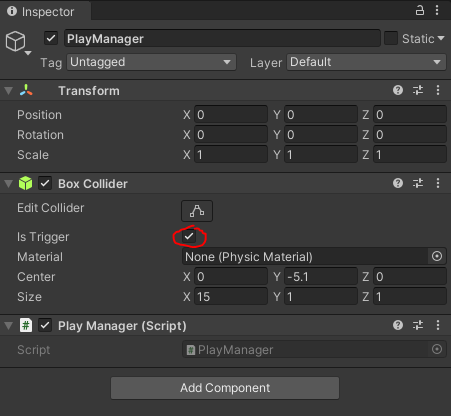Uncheck the Is Trigger checkbox
The height and width of the screenshot is (416, 451).
coord(189,236)
